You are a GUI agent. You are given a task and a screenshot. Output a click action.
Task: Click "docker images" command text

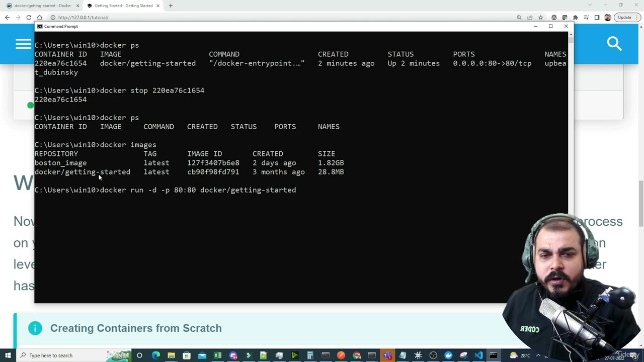pos(128,145)
